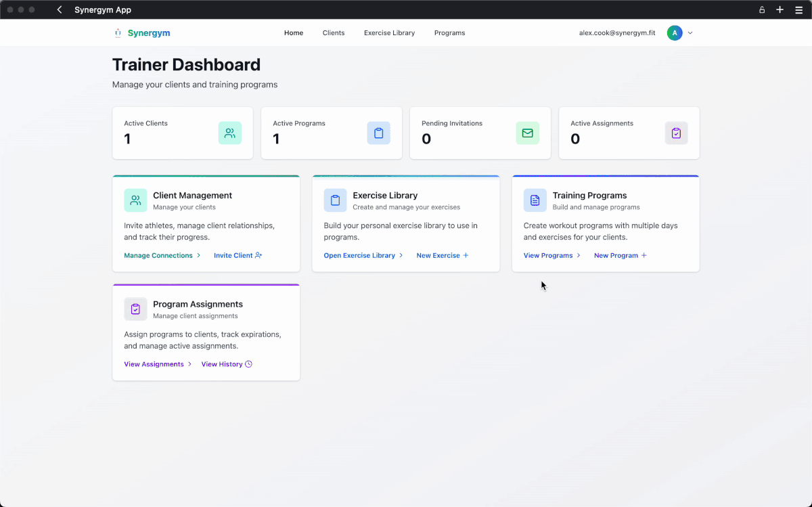Click the Training Programs document icon
Viewport: 812px width, 507px height.
[535, 200]
